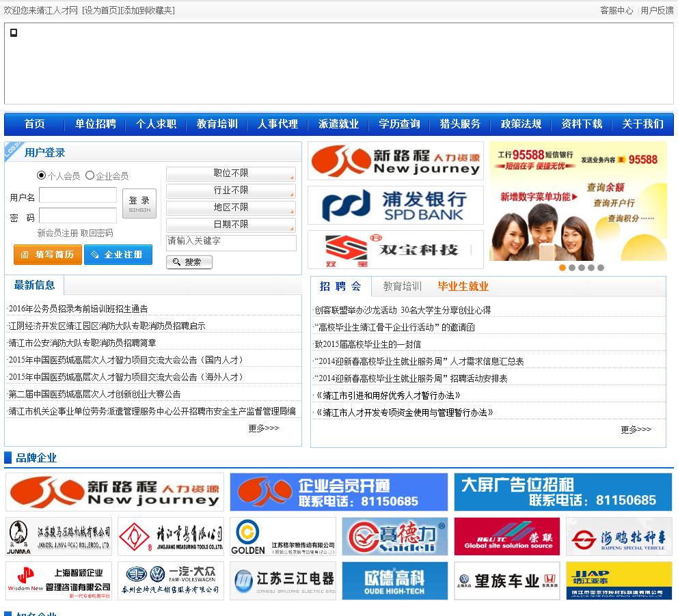Click the 填写简历 orange button

click(x=48, y=255)
